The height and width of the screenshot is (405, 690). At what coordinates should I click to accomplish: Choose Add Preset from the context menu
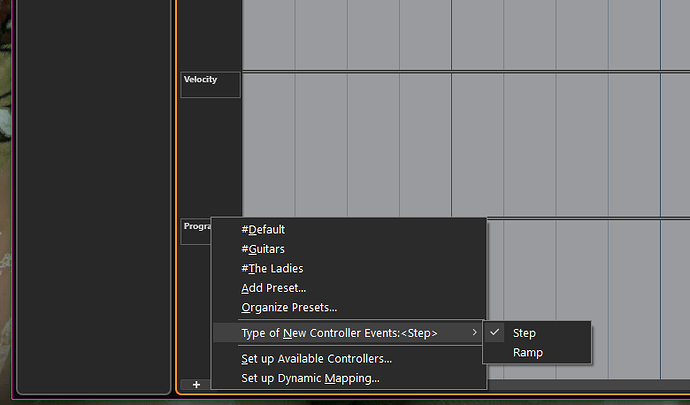tap(273, 288)
